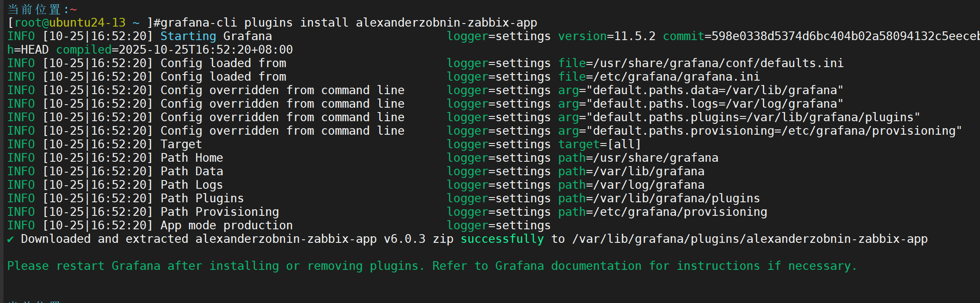Click the Path Provisioning log message
This screenshot has height=303, width=980.
[220, 212]
